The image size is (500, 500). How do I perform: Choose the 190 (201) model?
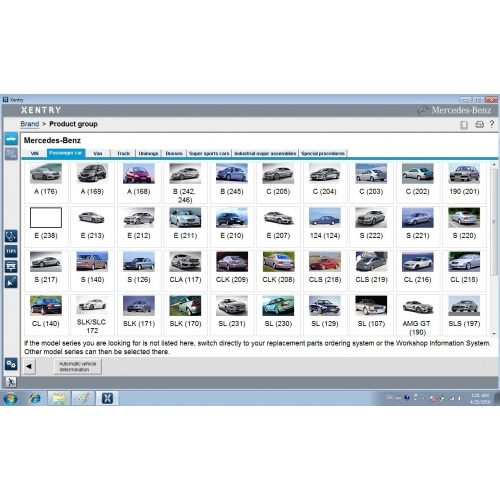click(464, 183)
